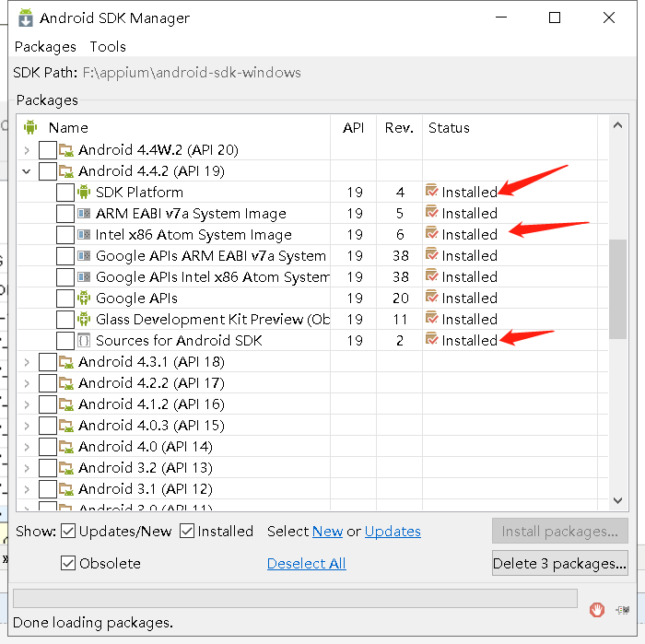Open the Packages menu

[x=45, y=47]
